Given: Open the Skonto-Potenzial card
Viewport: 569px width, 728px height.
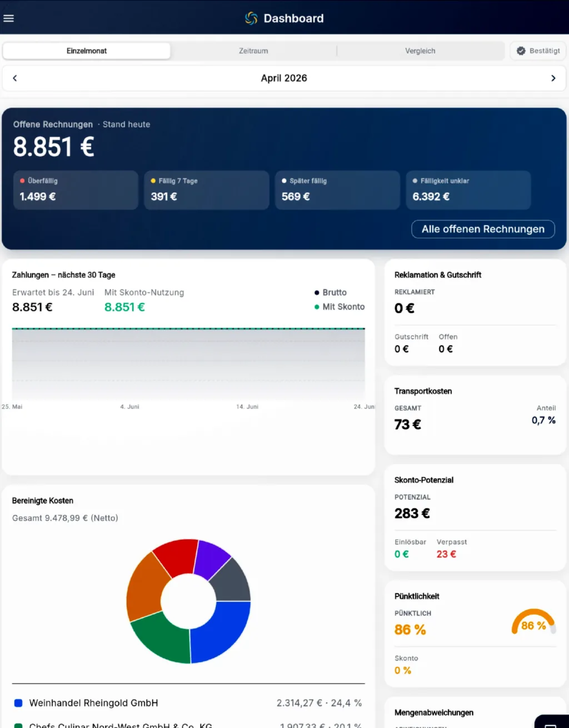Looking at the screenshot, I should click(475, 517).
